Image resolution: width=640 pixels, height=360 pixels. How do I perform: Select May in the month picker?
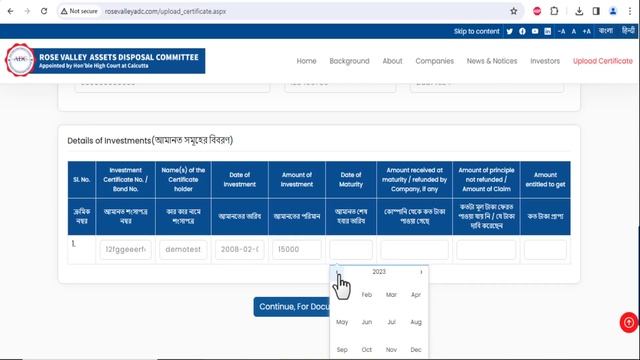(x=342, y=322)
